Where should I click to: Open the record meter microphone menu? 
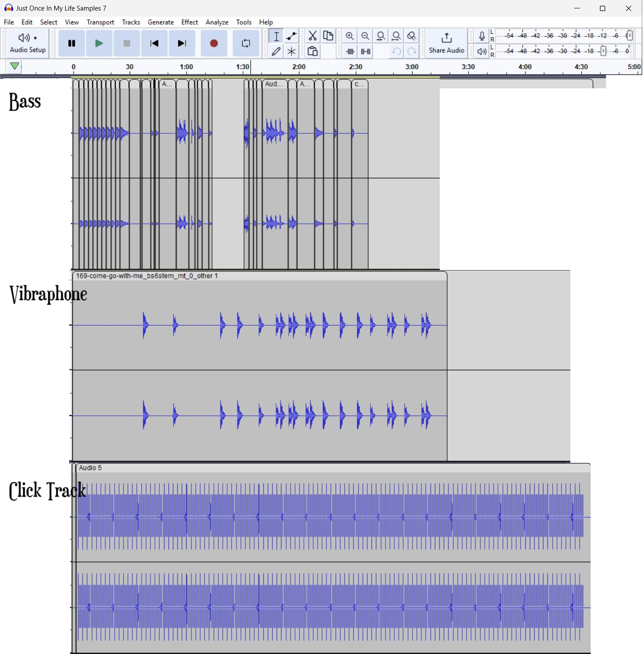click(x=482, y=36)
